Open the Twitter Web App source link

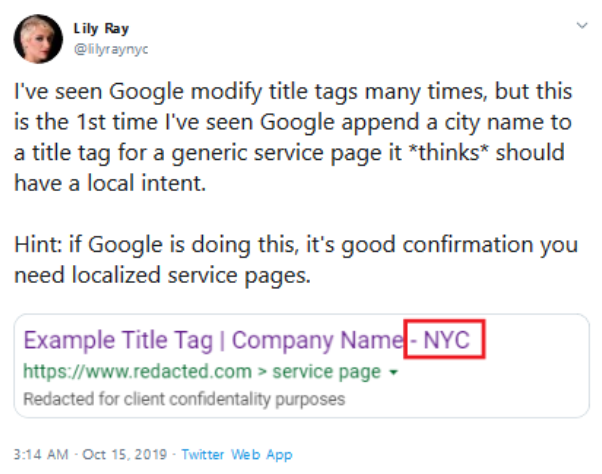pyautogui.click(x=237, y=454)
